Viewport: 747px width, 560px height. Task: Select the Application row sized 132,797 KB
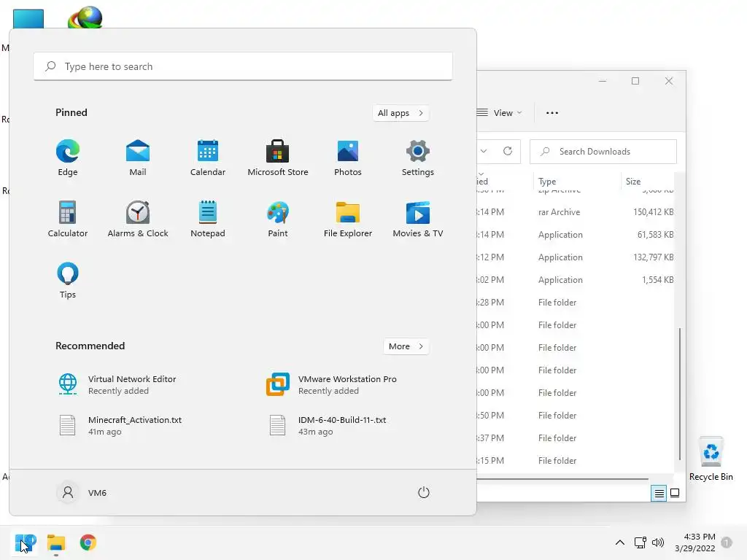(576, 257)
